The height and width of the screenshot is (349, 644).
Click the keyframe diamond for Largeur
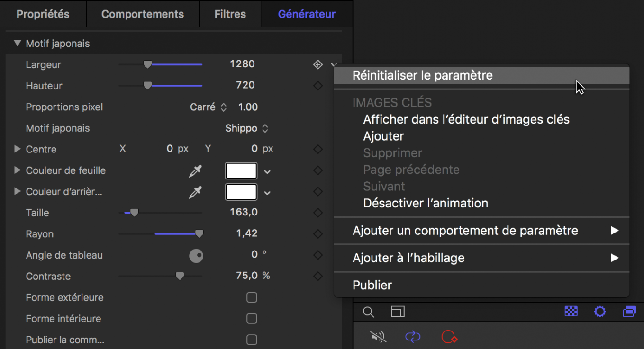pos(318,65)
